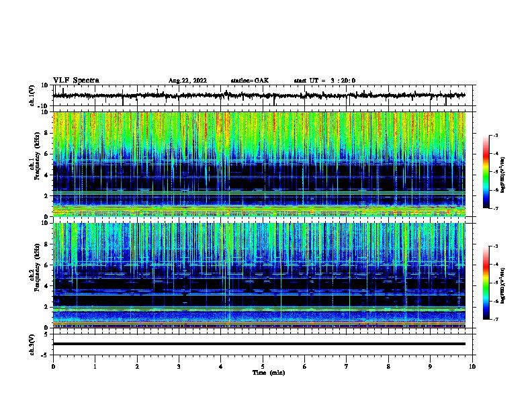Click the "-4" tick on ch.2 colorbar
Viewport: 532px width, 411px height.
[x=495, y=264]
